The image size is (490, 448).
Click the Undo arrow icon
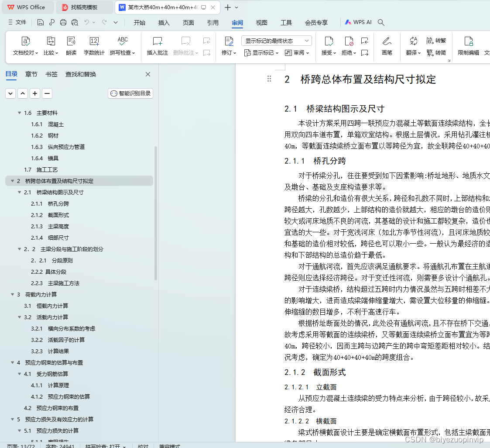tap(86, 22)
